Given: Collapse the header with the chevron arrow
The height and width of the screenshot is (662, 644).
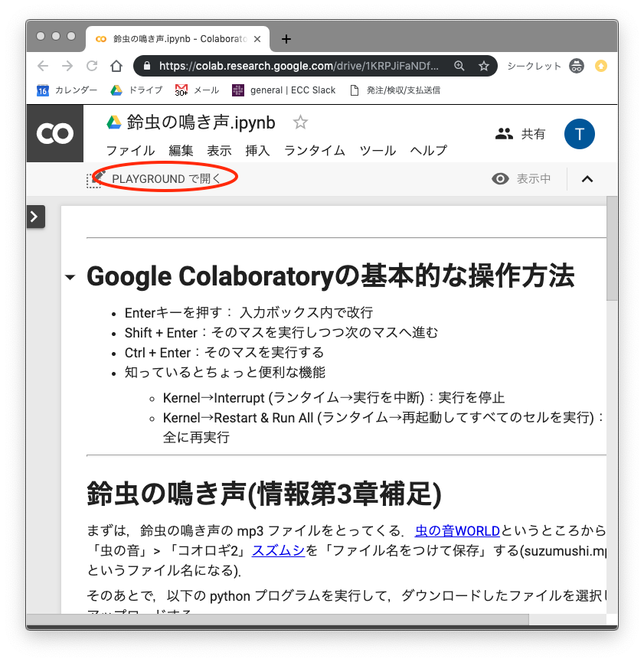Looking at the screenshot, I should pyautogui.click(x=587, y=178).
